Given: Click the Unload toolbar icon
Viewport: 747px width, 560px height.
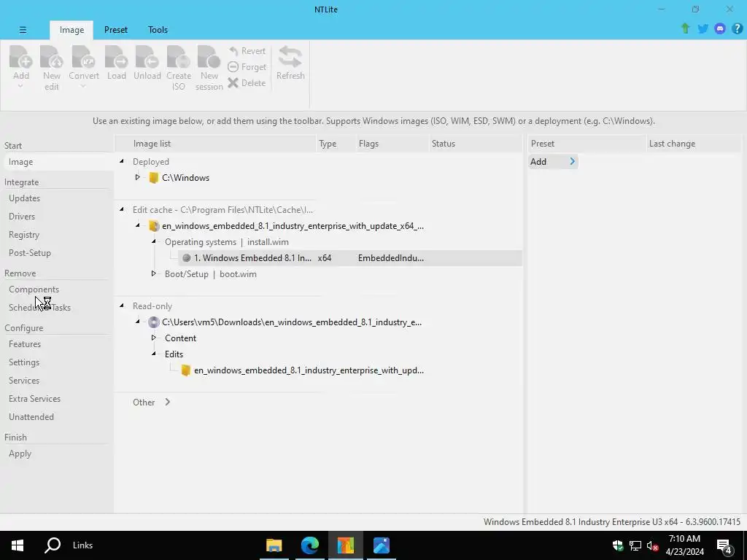Looking at the screenshot, I should (x=147, y=57).
